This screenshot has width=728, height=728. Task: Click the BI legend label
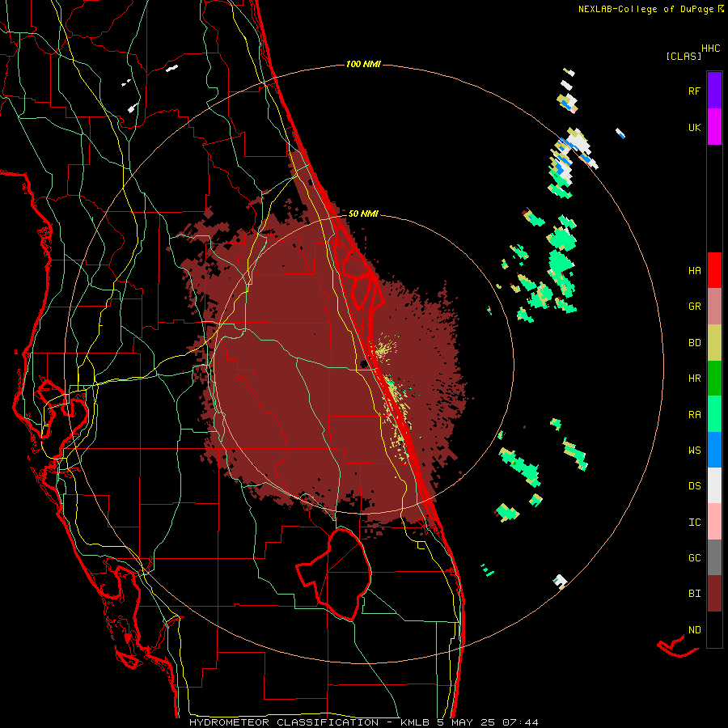pos(694,594)
